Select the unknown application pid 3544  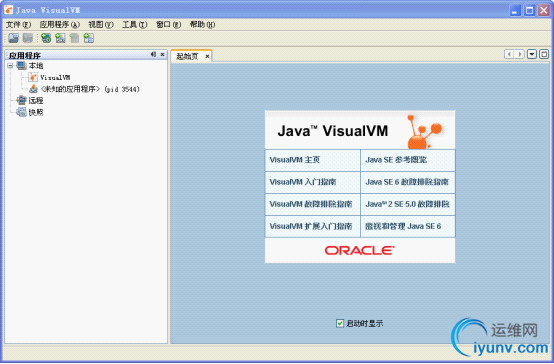point(90,89)
